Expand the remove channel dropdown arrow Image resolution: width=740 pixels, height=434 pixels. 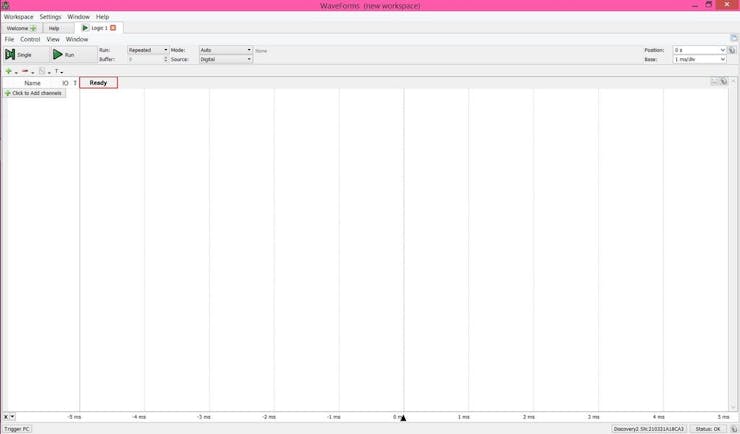coord(33,73)
